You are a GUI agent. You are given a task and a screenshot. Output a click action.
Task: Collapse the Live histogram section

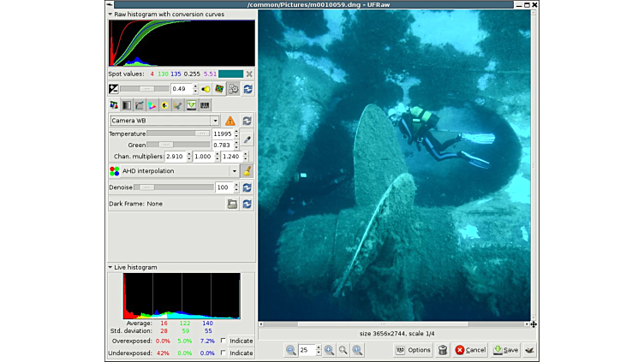110,267
